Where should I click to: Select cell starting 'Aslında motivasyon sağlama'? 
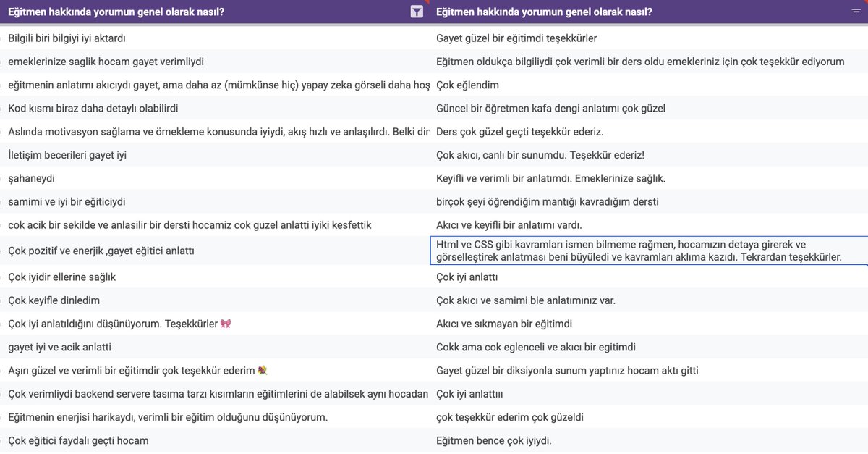coord(215,132)
